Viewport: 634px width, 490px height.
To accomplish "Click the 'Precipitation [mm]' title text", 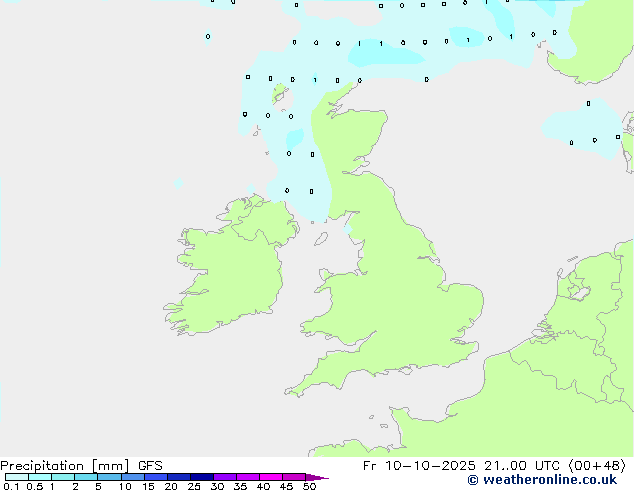I will pyautogui.click(x=64, y=466).
